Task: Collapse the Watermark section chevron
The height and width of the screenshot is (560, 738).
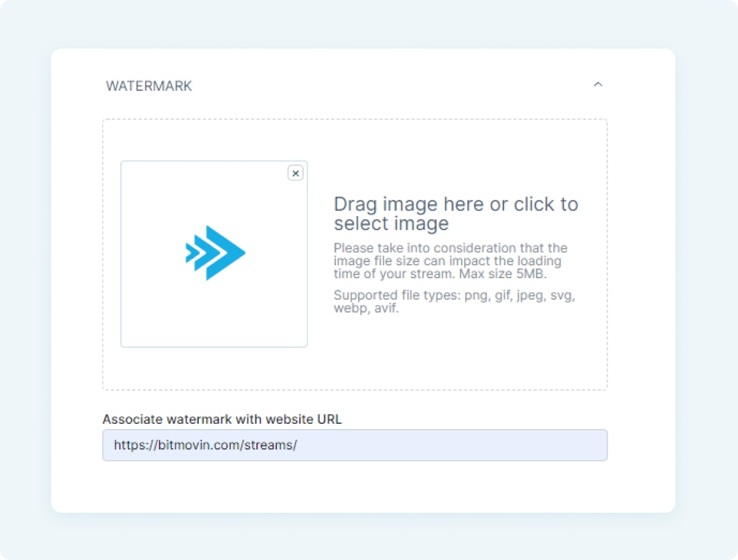Action: [598, 85]
